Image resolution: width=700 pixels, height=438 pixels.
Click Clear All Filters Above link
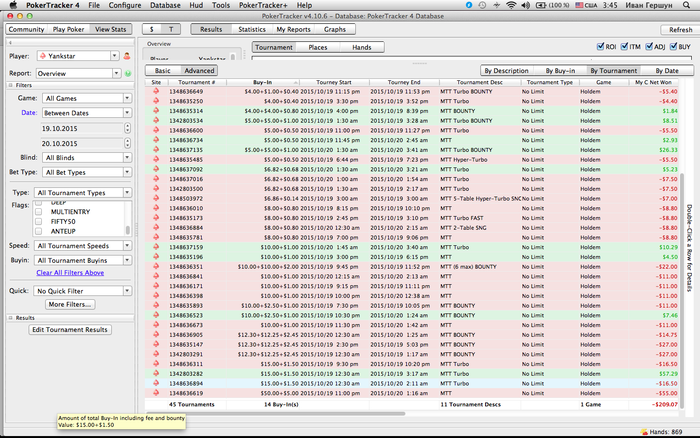(x=70, y=273)
